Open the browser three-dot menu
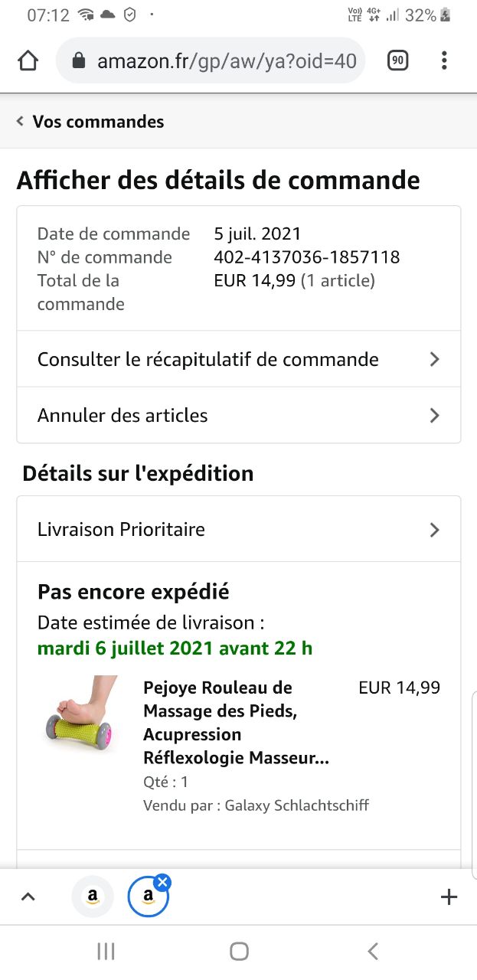 (x=444, y=60)
